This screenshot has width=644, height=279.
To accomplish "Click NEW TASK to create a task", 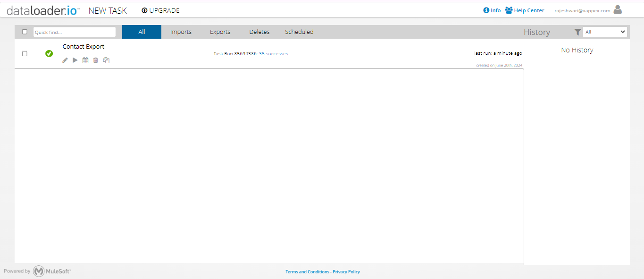I will (x=107, y=10).
